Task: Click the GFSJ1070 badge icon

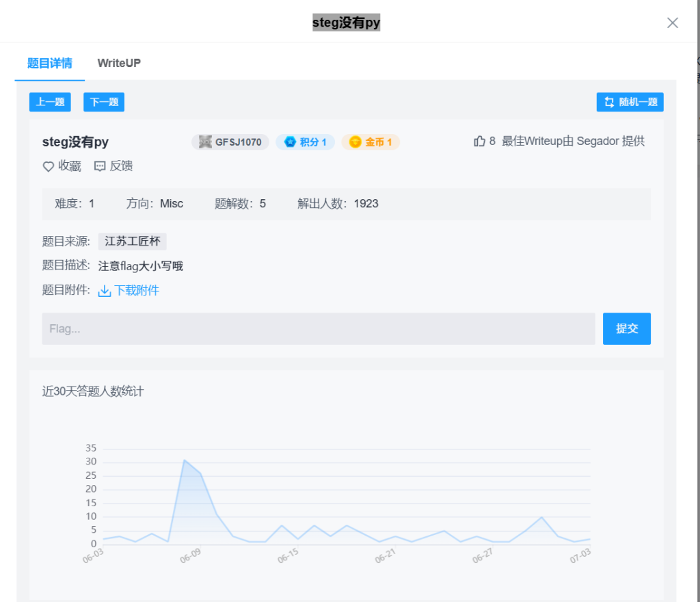Action: click(205, 142)
